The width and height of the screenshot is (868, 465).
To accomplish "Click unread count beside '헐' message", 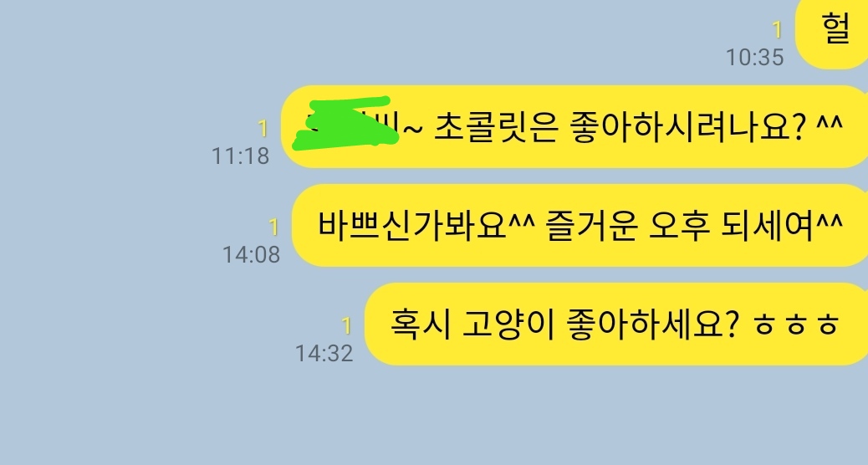I will tap(777, 30).
